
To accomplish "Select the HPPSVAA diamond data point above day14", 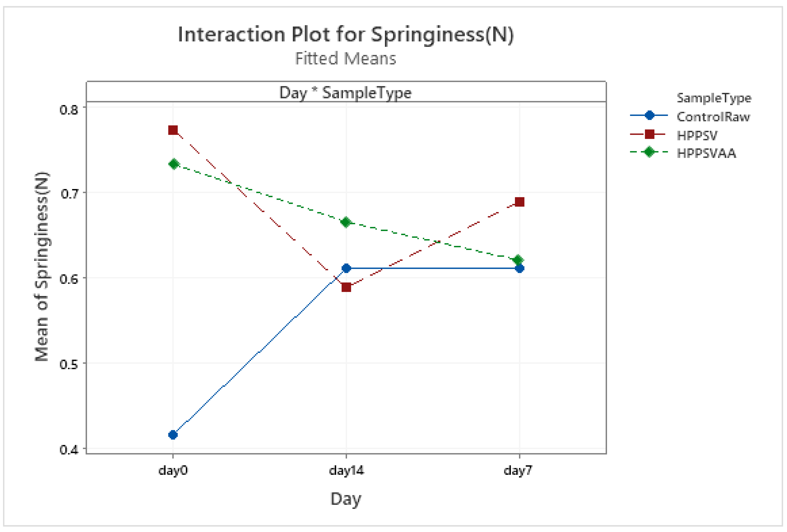I will tap(346, 222).
